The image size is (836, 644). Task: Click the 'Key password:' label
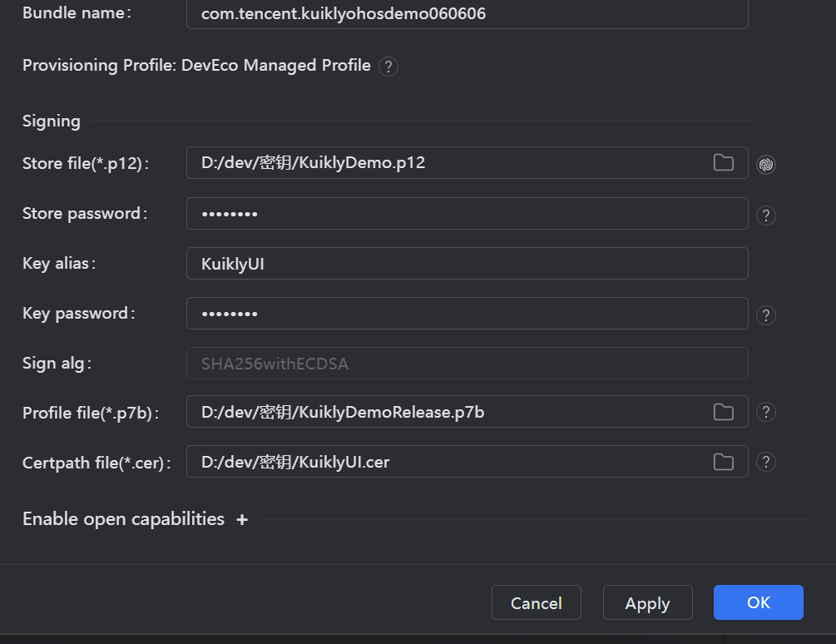[78, 314]
